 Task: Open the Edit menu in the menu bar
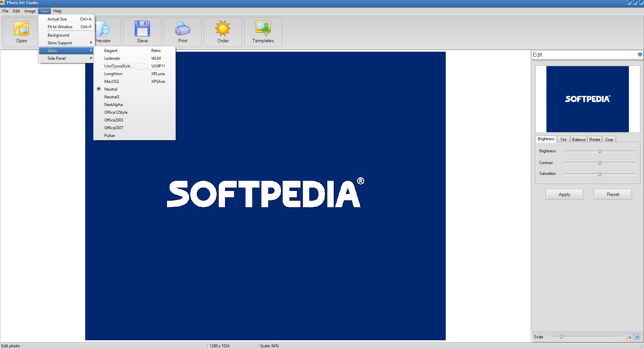point(16,11)
